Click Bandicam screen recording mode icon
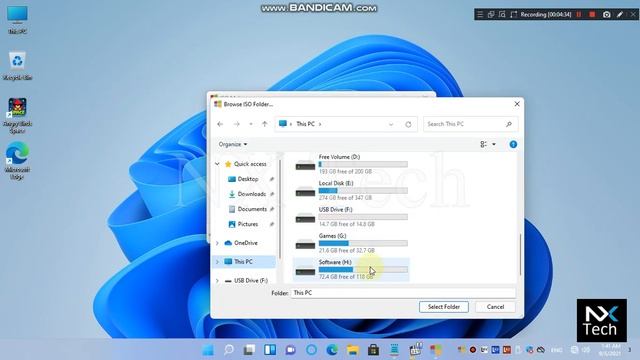 pos(491,15)
